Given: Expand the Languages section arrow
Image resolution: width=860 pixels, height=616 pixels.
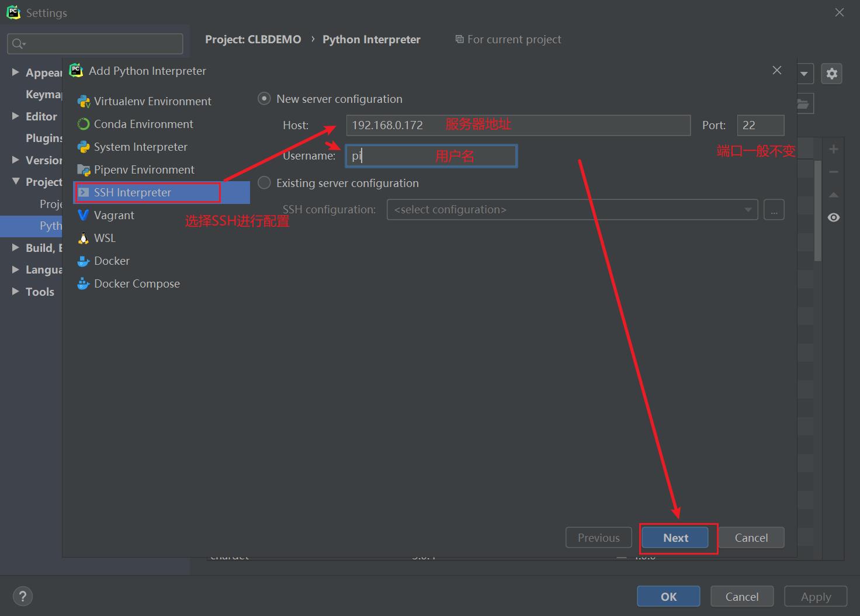Looking at the screenshot, I should pos(16,269).
